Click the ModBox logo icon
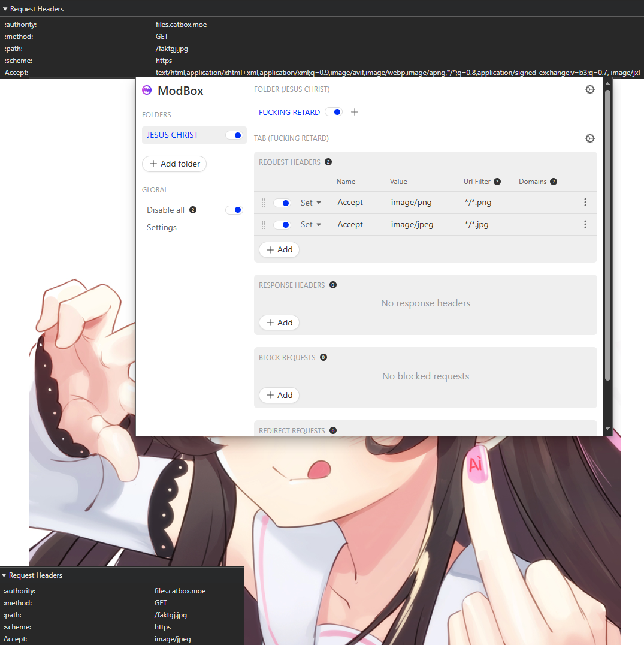Viewport: 644px width, 645px height. pos(147,90)
